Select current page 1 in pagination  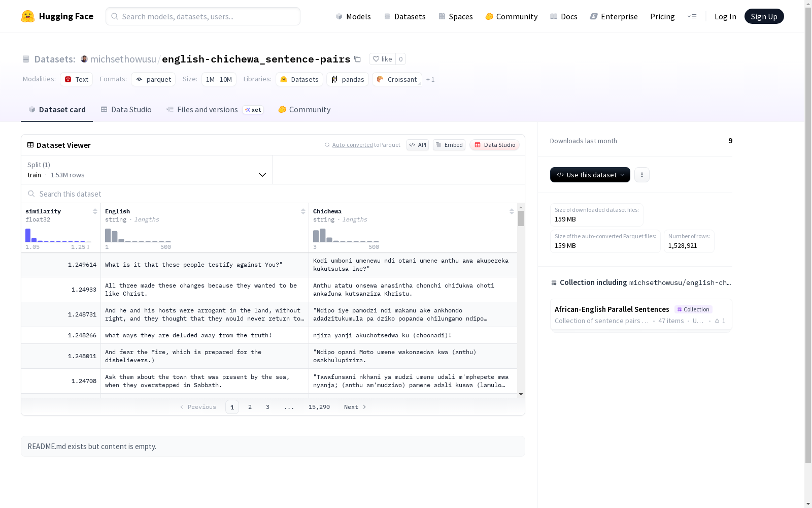[x=232, y=407]
